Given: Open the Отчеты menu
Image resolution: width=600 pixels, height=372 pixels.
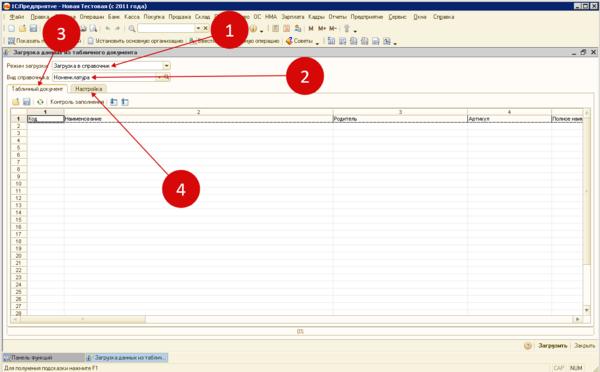Looking at the screenshot, I should pos(337,17).
